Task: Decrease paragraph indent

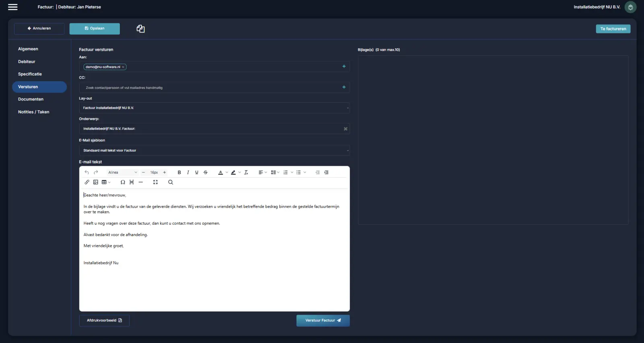Action: [318, 173]
